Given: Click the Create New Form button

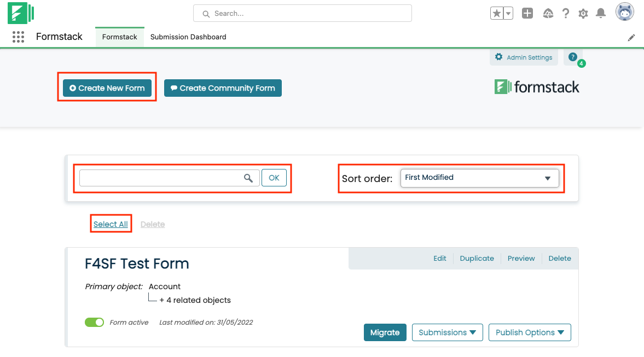Looking at the screenshot, I should click(107, 88).
